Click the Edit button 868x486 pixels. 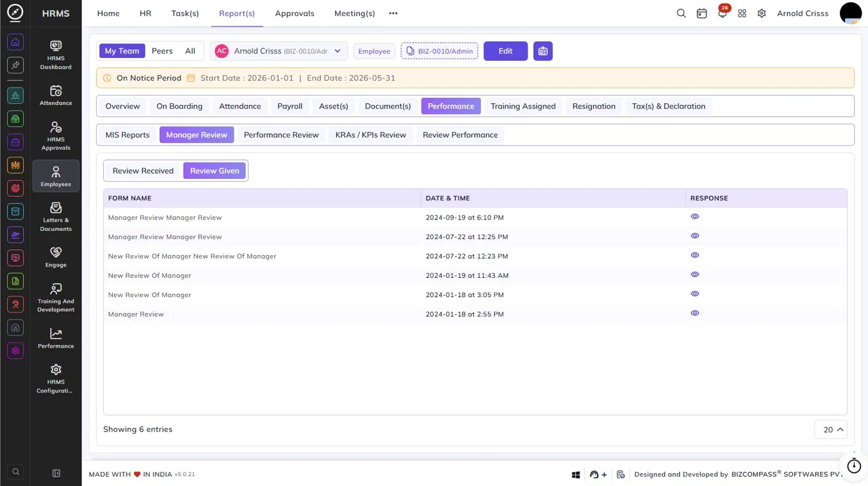506,51
